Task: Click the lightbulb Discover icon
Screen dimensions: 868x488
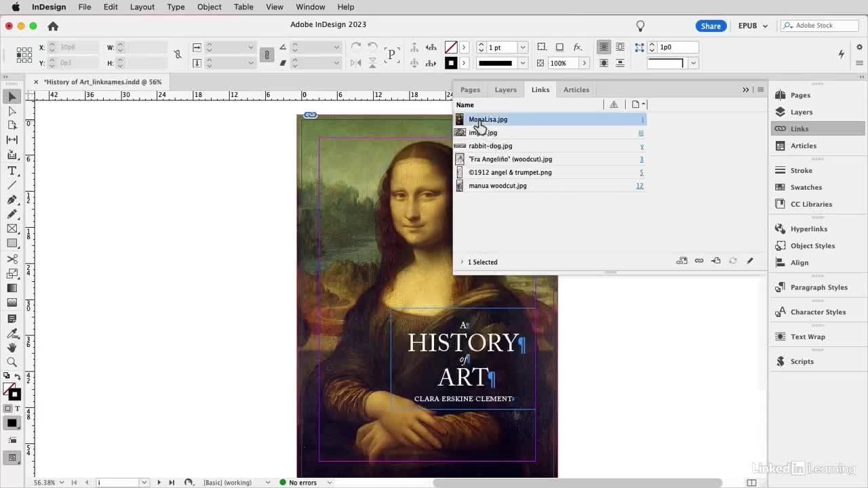Action: tap(640, 26)
